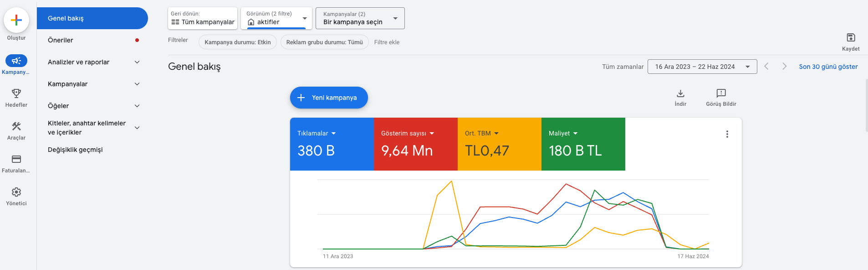Open the Bir kampanya seçin dropdown
This screenshot has width=868, height=270.
360,18
